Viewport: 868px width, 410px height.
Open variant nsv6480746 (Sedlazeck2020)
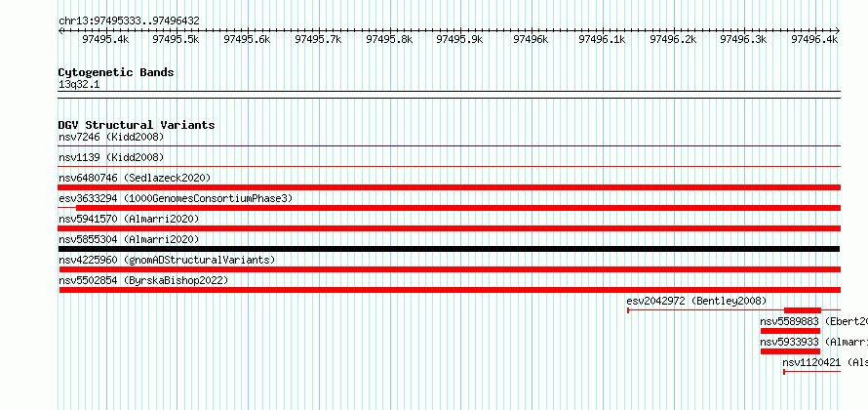(135, 178)
